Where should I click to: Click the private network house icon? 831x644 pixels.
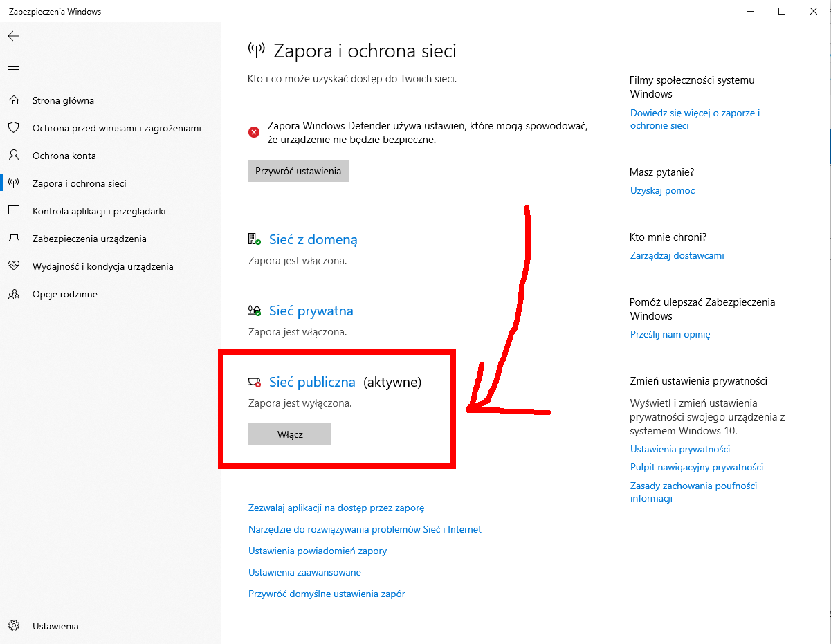(x=254, y=311)
